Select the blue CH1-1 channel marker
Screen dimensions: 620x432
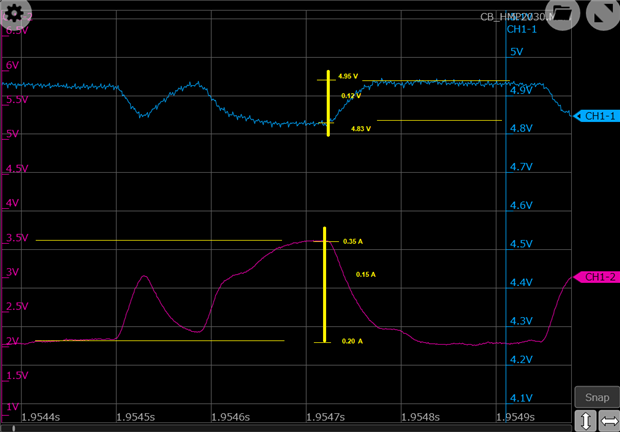coord(596,116)
